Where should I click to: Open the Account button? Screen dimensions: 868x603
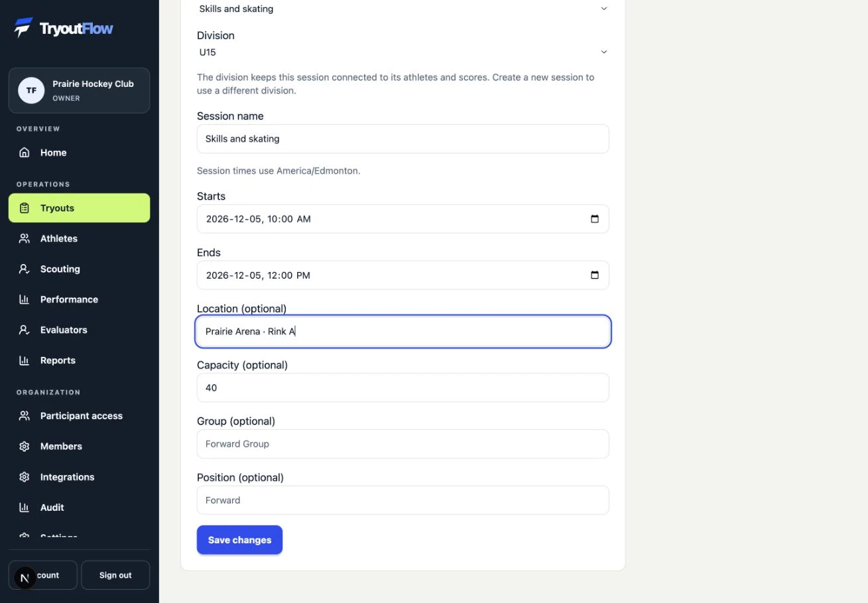pyautogui.click(x=43, y=575)
